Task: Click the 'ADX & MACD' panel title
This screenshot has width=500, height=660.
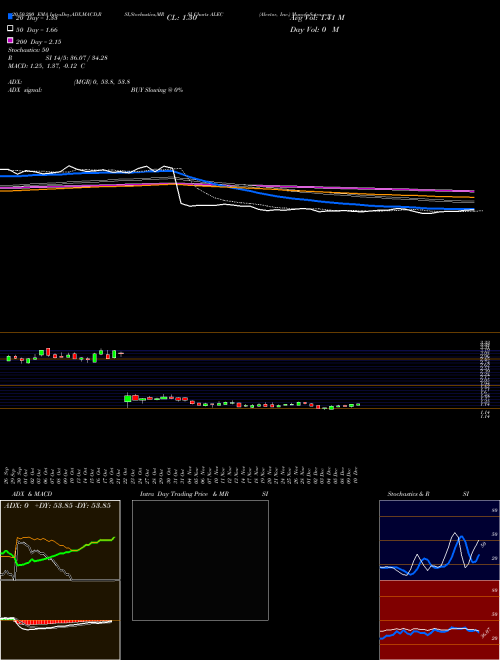Action: coord(32,494)
